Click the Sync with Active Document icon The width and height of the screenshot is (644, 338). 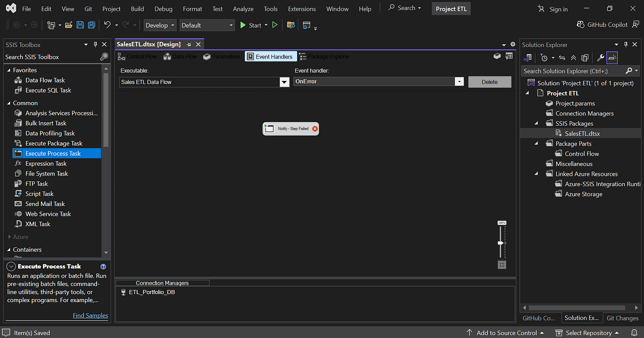tap(562, 58)
